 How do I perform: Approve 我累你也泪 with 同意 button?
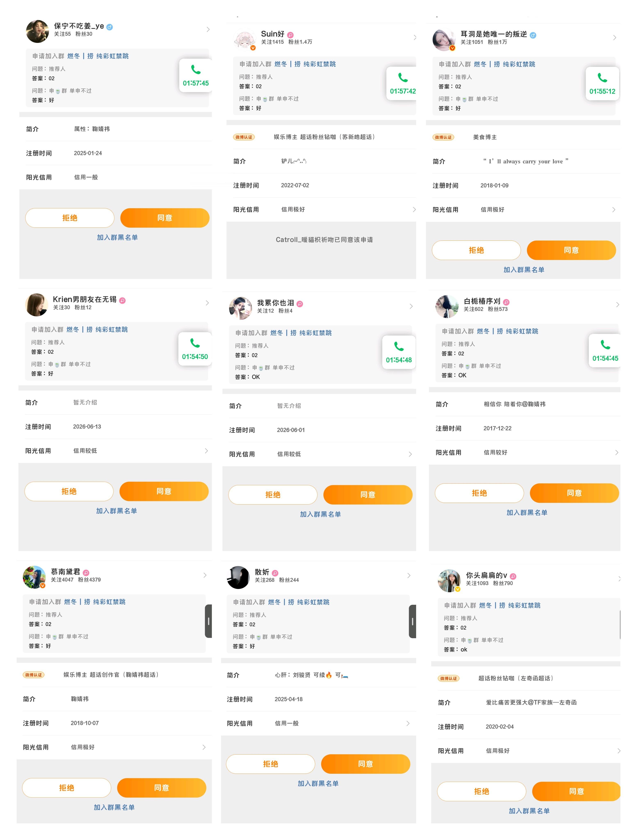click(368, 495)
